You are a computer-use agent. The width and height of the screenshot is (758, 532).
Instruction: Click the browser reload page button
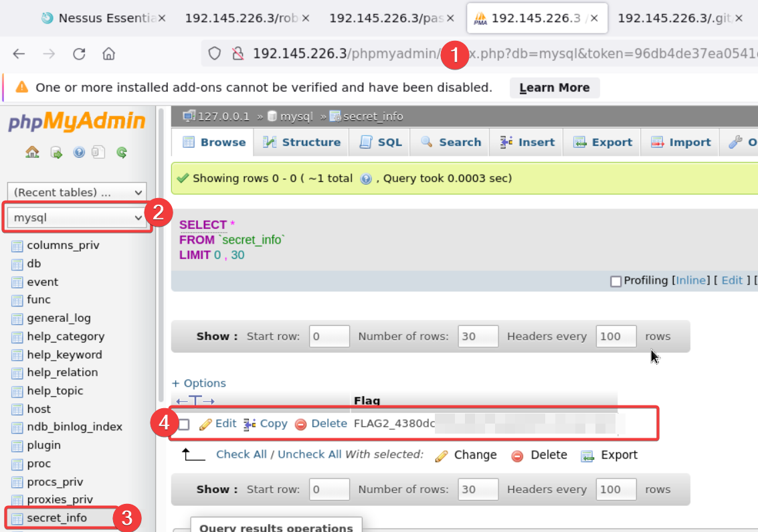[79, 54]
